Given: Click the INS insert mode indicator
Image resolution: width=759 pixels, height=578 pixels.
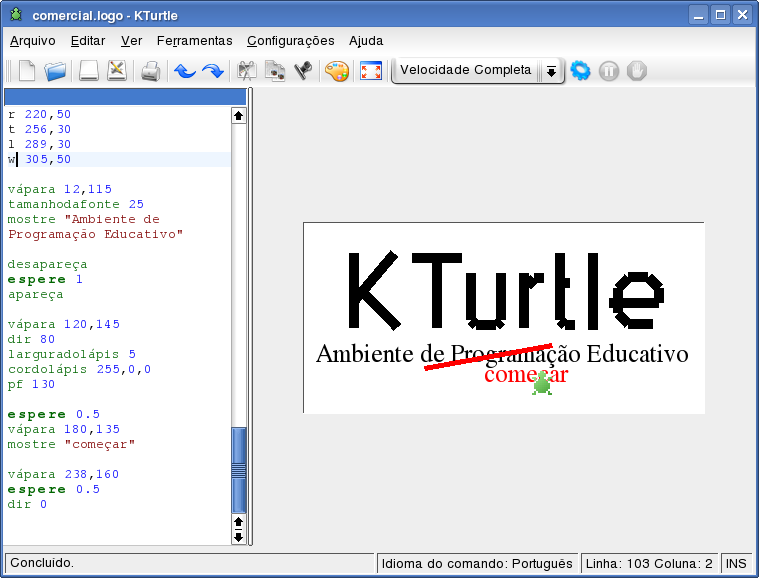Looking at the screenshot, I should (x=736, y=563).
